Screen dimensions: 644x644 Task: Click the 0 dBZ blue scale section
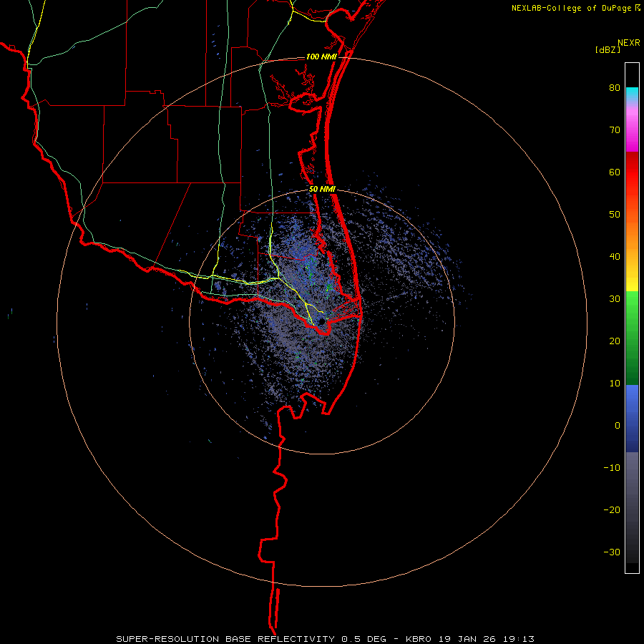632,426
